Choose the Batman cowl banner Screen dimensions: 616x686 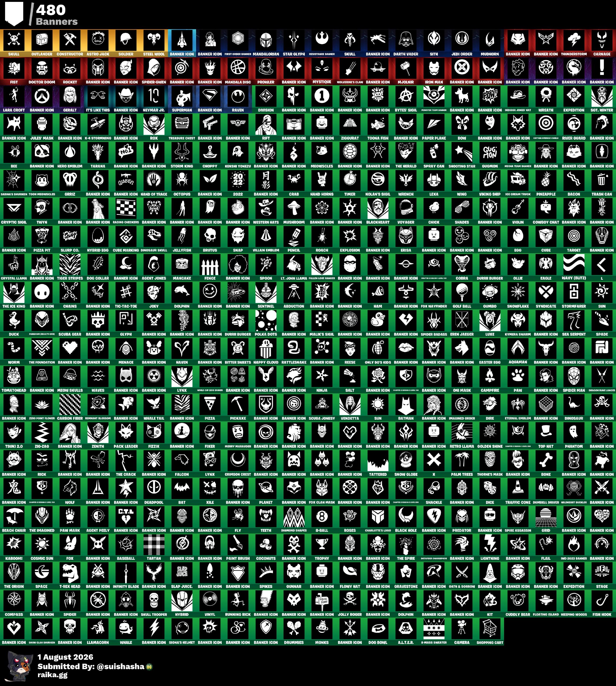pos(406,408)
